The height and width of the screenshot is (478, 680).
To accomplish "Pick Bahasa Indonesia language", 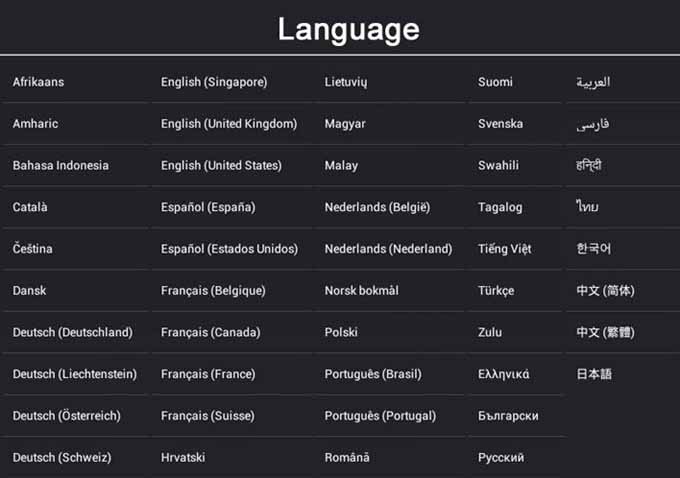I will tap(61, 166).
